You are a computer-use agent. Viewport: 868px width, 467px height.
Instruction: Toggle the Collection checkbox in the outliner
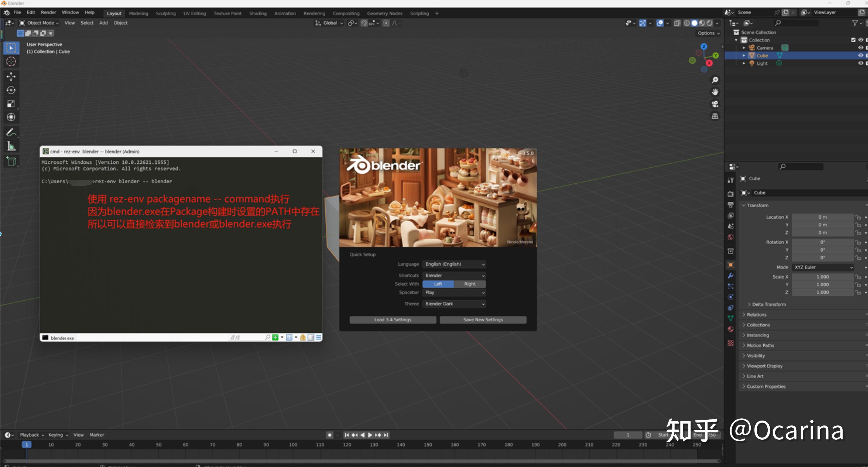[853, 39]
